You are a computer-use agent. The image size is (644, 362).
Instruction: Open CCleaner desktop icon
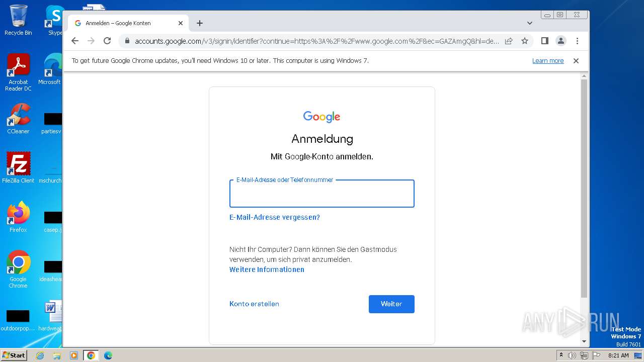pyautogui.click(x=18, y=119)
